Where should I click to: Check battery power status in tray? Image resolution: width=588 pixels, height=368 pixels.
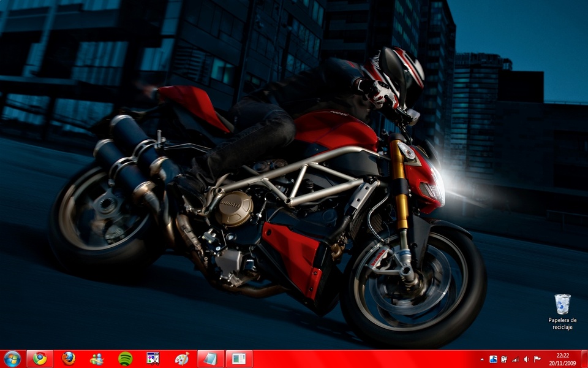pyautogui.click(x=503, y=359)
